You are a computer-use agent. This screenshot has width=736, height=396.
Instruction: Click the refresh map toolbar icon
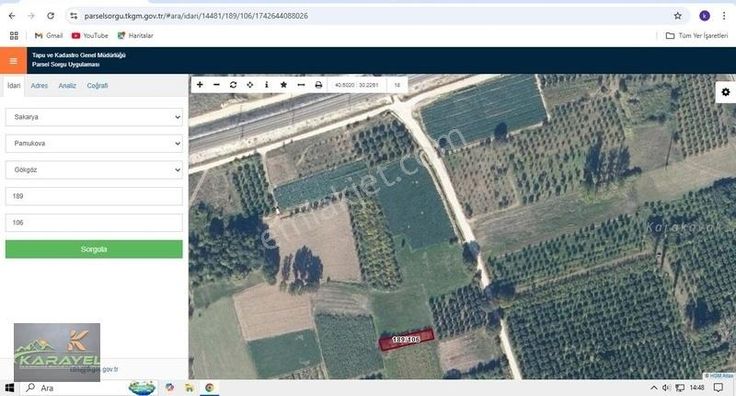(x=233, y=85)
